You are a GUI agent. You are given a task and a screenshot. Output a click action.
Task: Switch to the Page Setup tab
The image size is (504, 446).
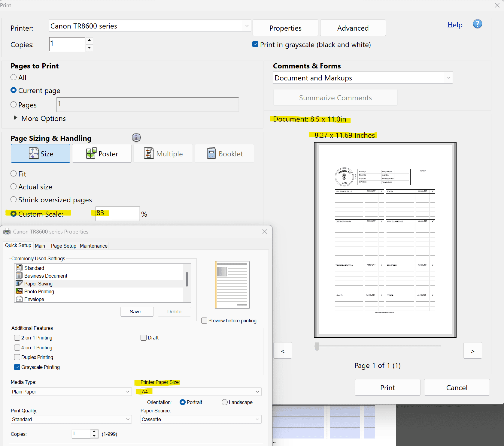click(x=63, y=246)
